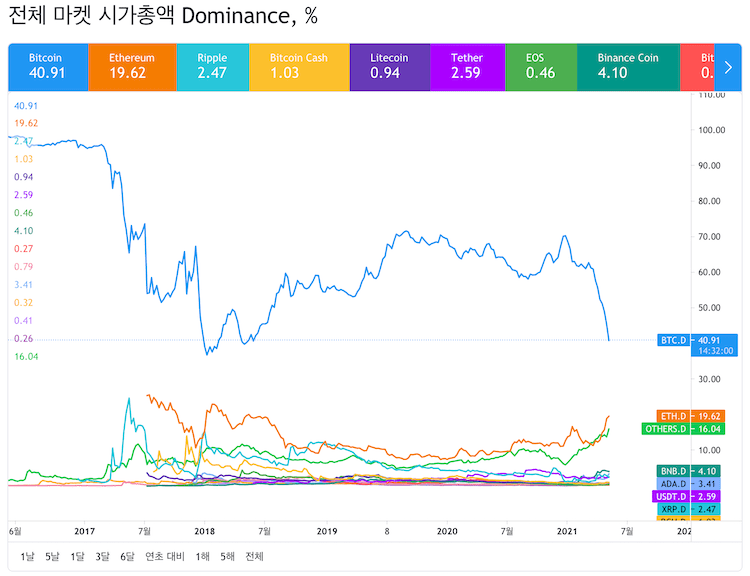Click the light blue 3.41 legend value
Image resolution: width=750 pixels, height=576 pixels.
(x=23, y=285)
